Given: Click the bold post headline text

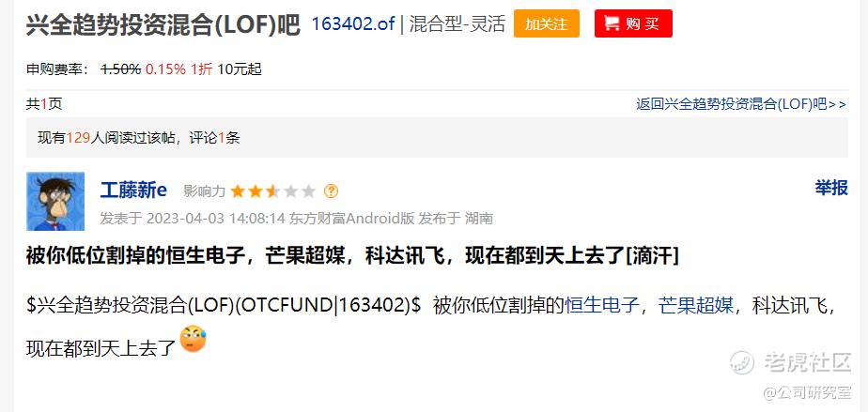Looking at the screenshot, I should [352, 256].
